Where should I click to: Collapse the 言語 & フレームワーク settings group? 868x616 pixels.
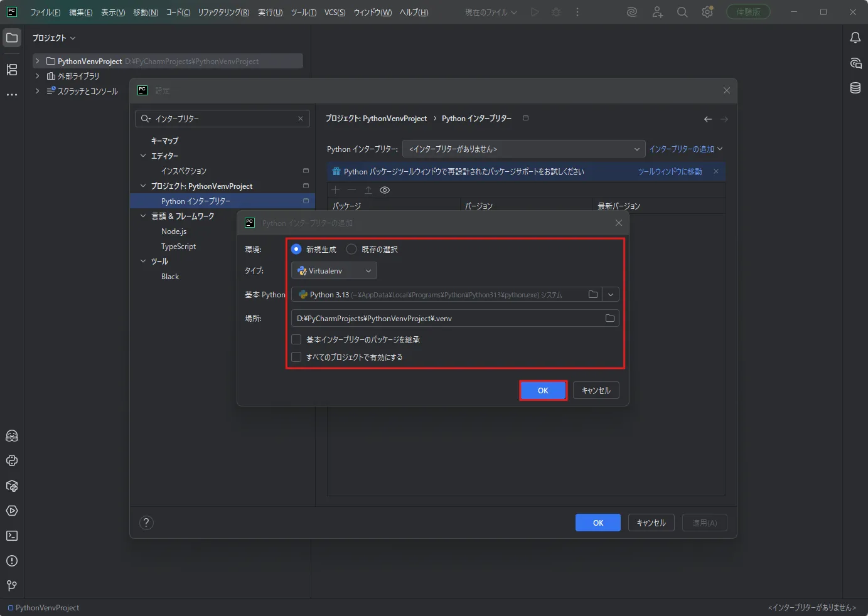tap(143, 216)
